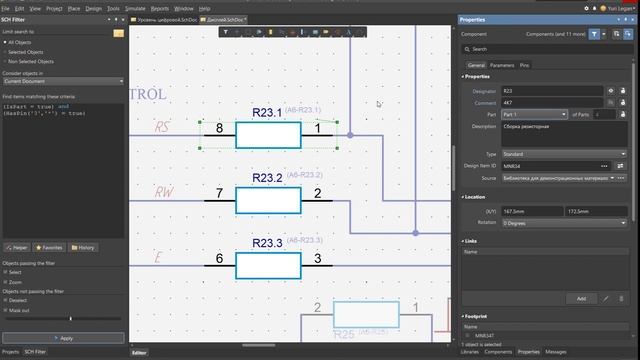Switch to the General tab
This screenshot has width=640, height=360.
[x=476, y=65]
